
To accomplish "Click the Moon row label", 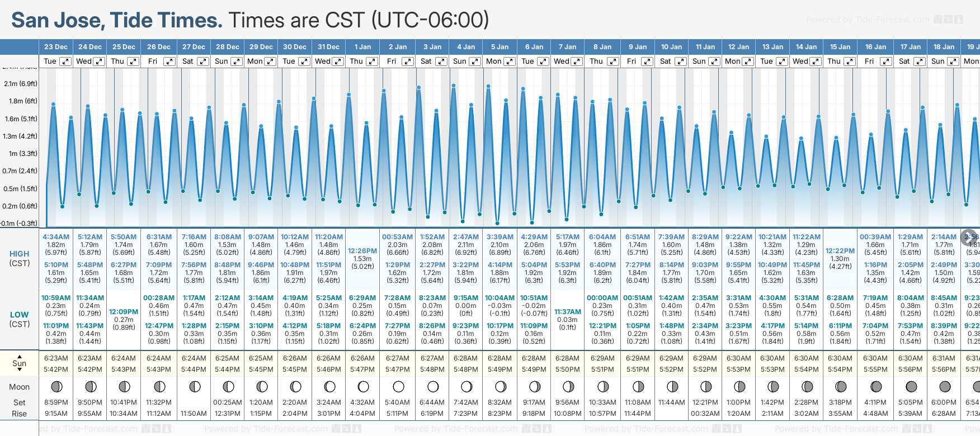I will pyautogui.click(x=20, y=387).
